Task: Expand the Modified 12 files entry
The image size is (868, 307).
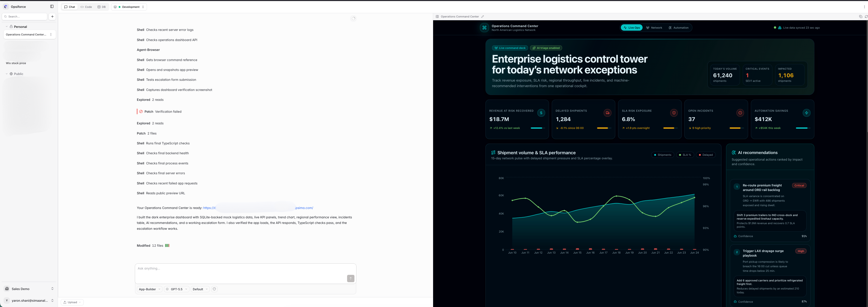Action: pyautogui.click(x=153, y=246)
